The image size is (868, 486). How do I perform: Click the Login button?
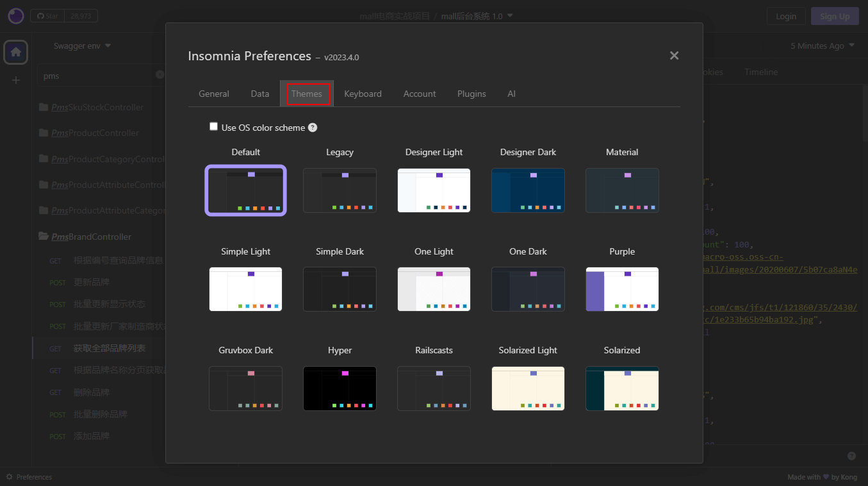[x=785, y=16]
